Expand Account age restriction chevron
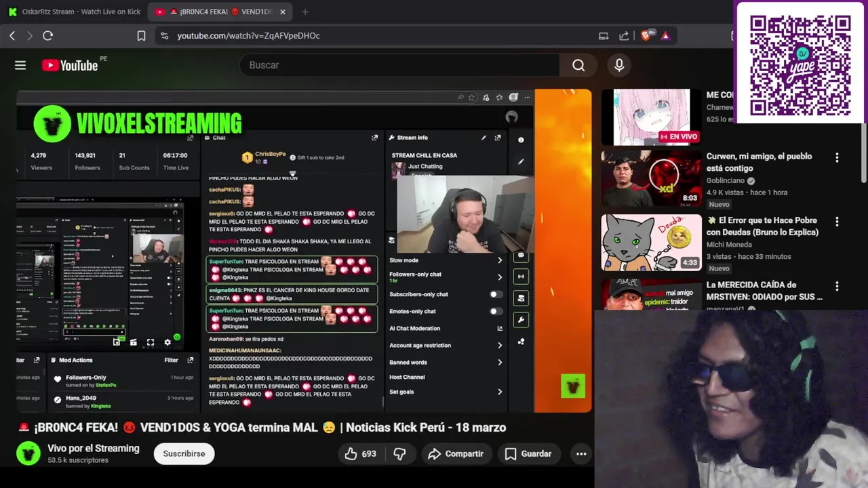This screenshot has width=868, height=488. pos(500,345)
